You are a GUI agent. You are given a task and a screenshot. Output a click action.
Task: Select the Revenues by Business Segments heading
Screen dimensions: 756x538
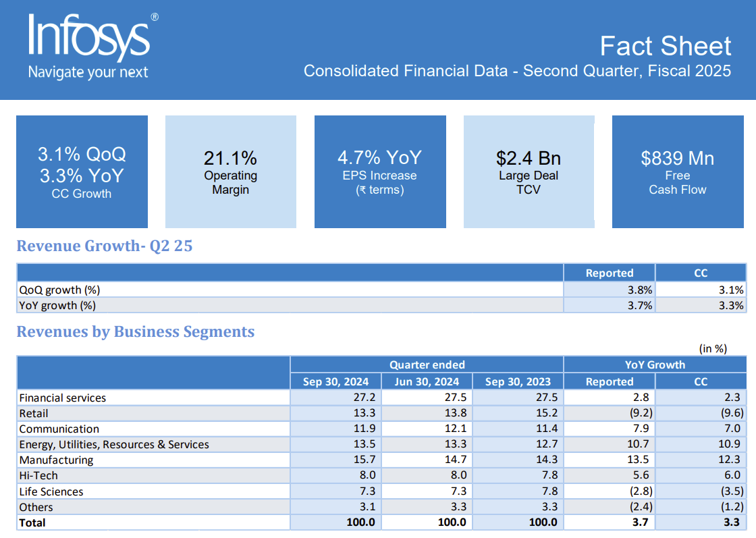pyautogui.click(x=136, y=332)
